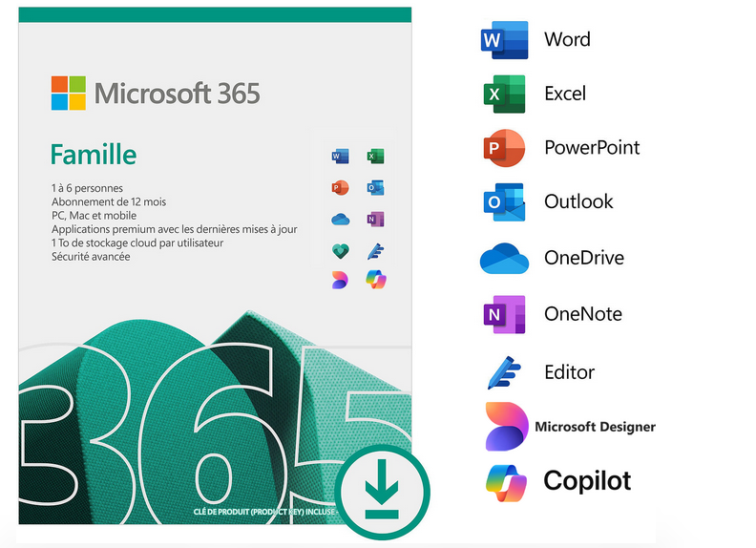This screenshot has width=756, height=548.
Task: Click the "Sécurité avancée" feature line
Action: click(91, 257)
